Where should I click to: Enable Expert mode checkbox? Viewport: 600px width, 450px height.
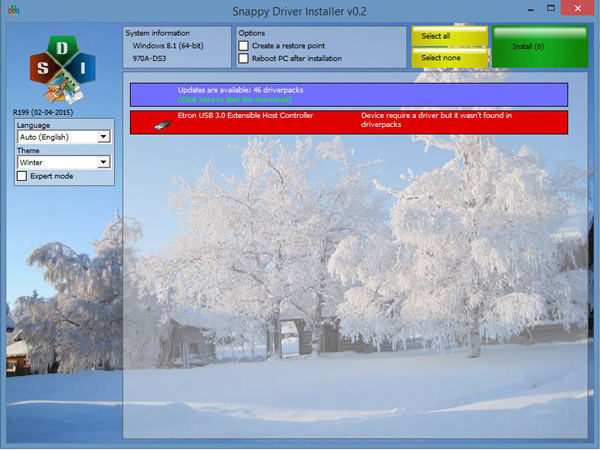[22, 176]
